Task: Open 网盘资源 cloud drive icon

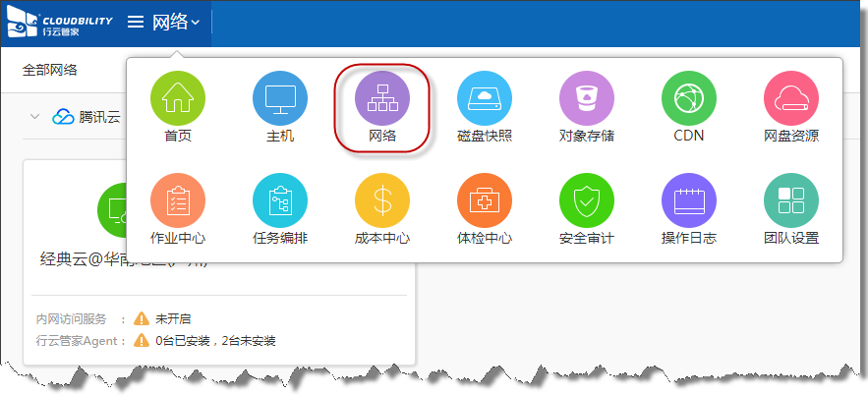Action: (791, 99)
